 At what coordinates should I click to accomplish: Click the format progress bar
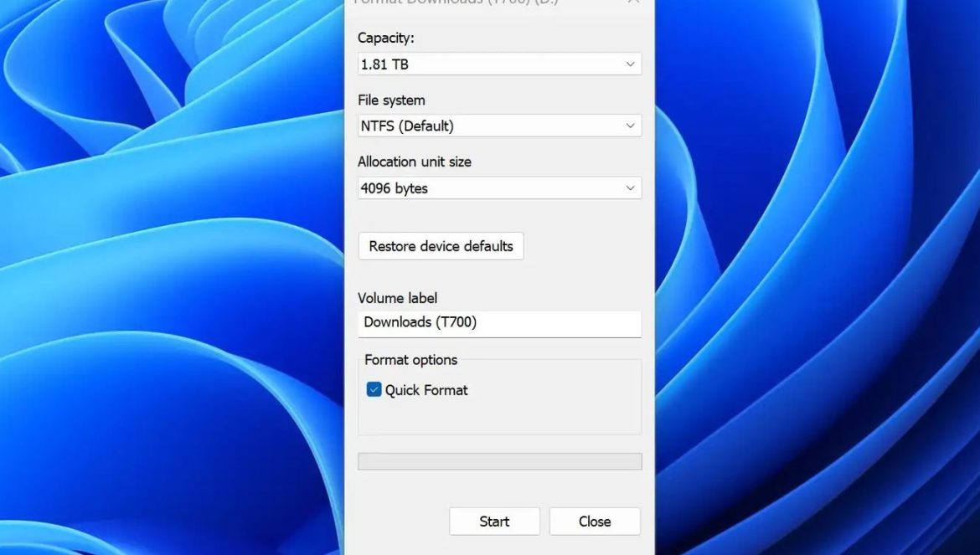pyautogui.click(x=499, y=461)
